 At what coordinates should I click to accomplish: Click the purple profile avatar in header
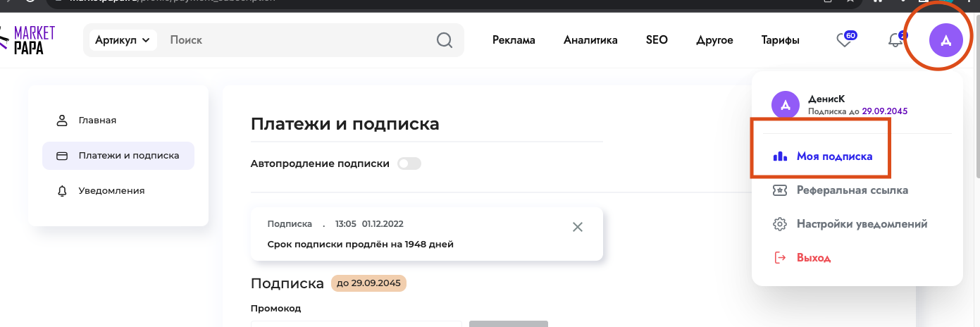[946, 39]
